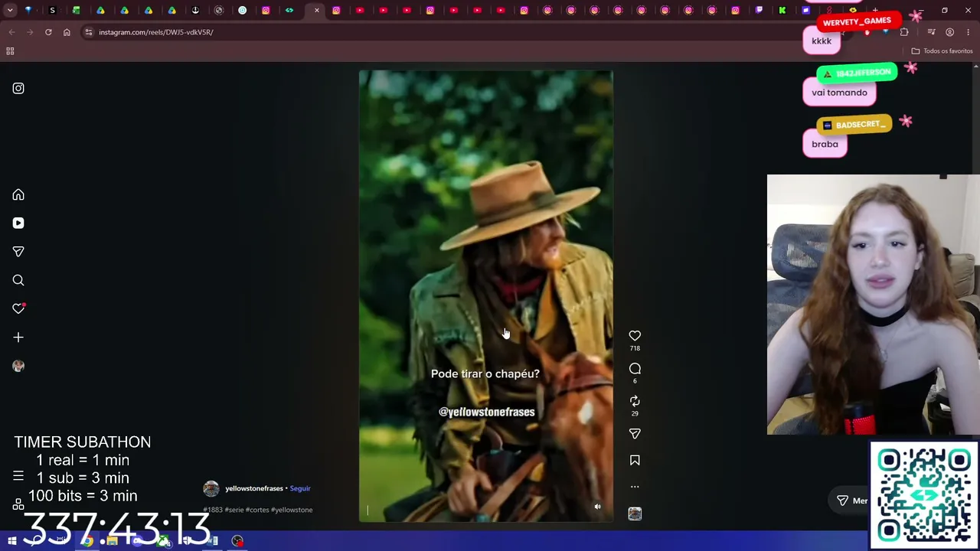Open the #serie hashtag
The height and width of the screenshot is (551, 980).
235,510
